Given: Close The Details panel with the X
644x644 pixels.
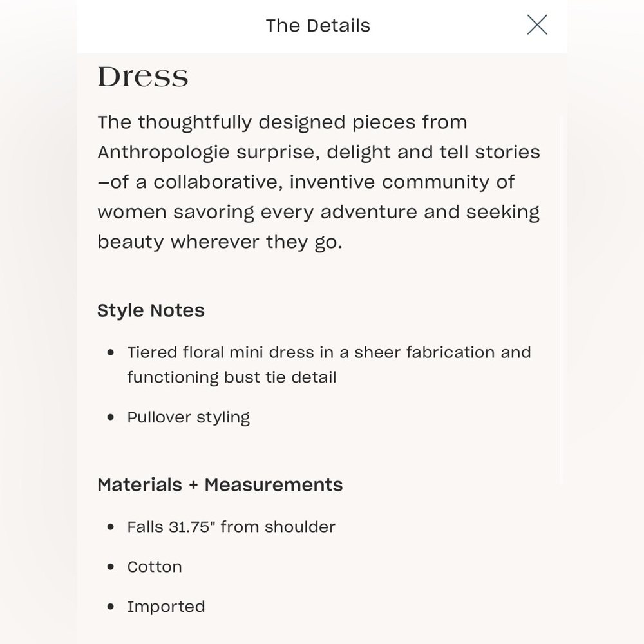Looking at the screenshot, I should (x=536, y=25).
